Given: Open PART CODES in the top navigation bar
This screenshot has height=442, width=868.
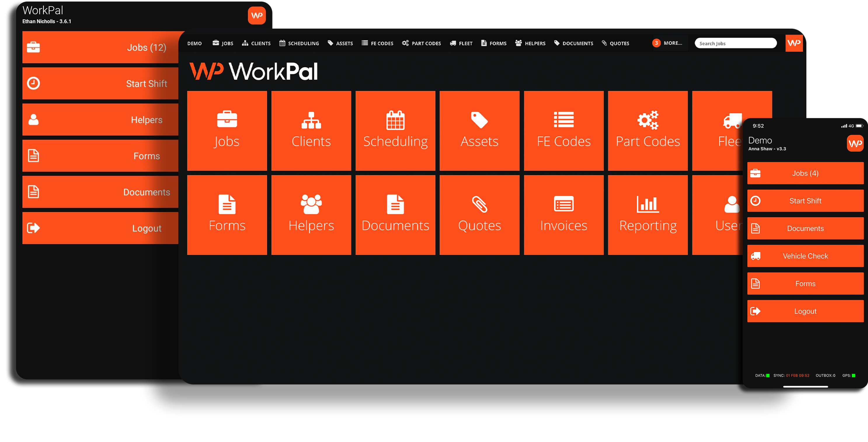Looking at the screenshot, I should tap(421, 43).
